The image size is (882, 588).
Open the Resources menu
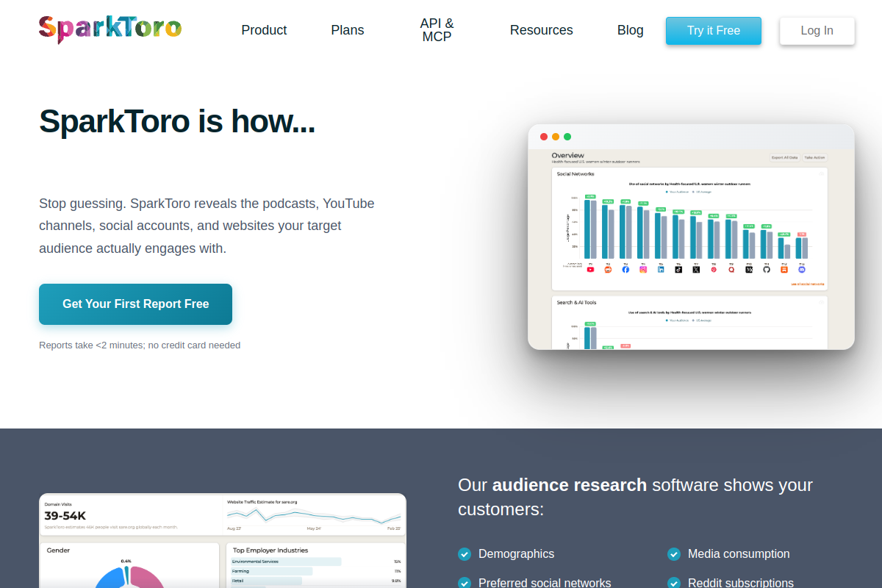pyautogui.click(x=542, y=30)
